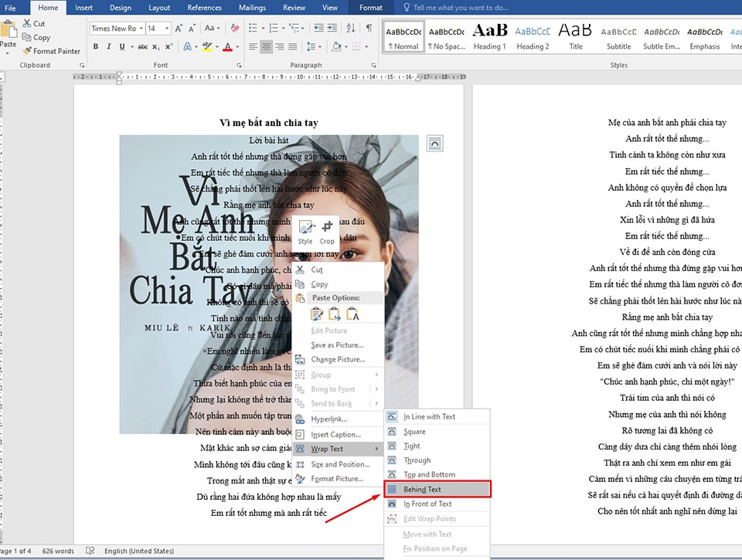Toggle strikethrough text formatting

[142, 46]
